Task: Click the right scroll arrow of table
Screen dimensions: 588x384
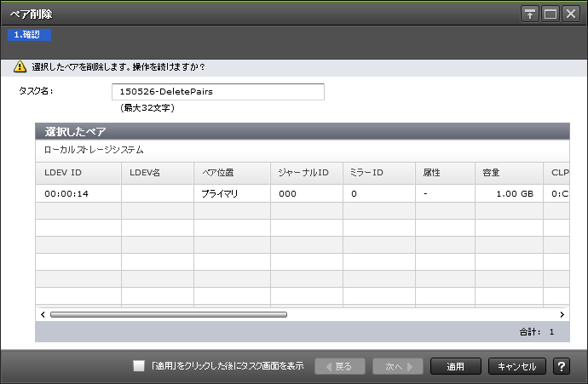Action: pos(562,314)
